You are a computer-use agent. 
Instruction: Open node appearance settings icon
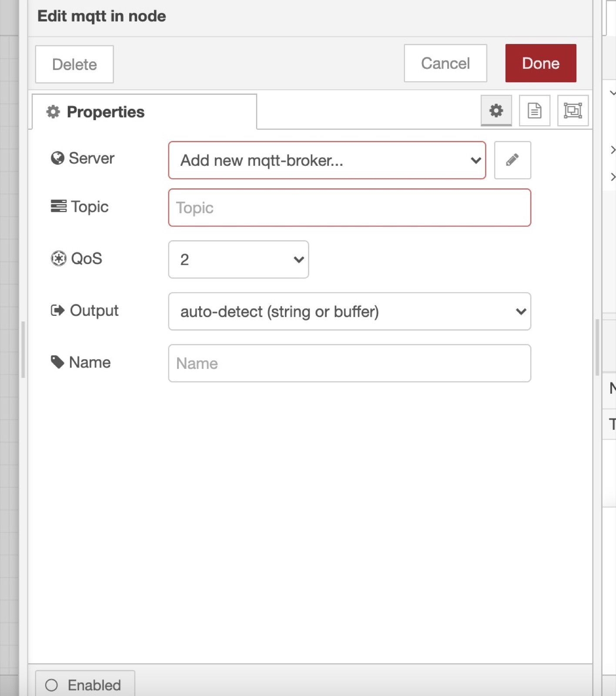(x=572, y=110)
